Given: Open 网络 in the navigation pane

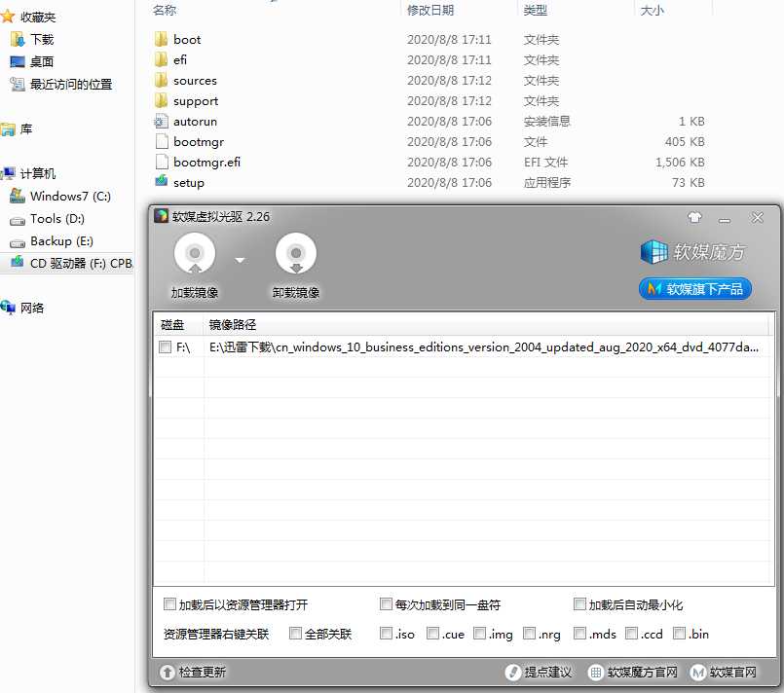Looking at the screenshot, I should (x=32, y=308).
